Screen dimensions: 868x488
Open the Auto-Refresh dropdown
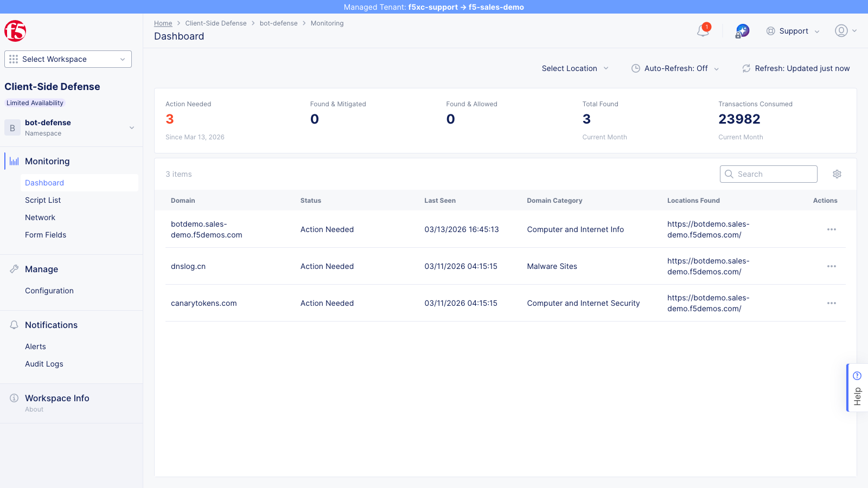675,68
